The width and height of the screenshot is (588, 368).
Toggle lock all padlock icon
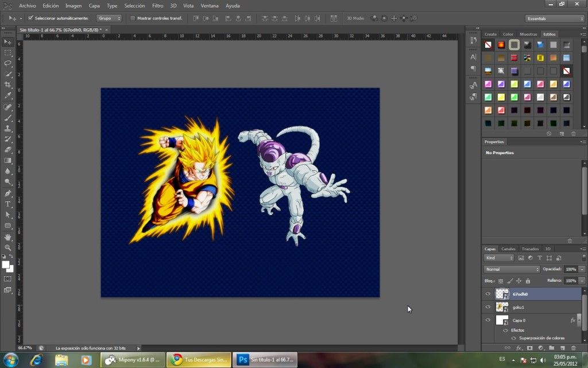click(x=528, y=281)
